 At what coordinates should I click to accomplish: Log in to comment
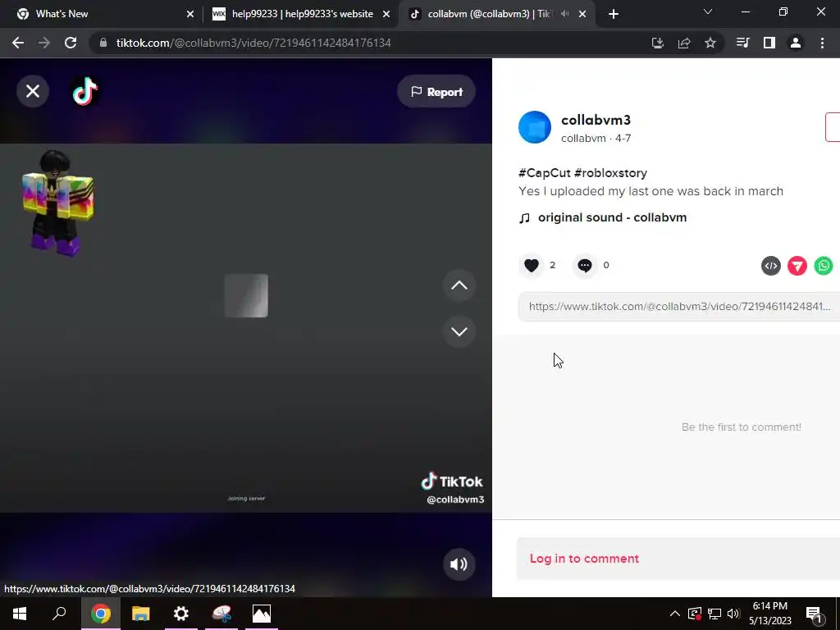584,558
